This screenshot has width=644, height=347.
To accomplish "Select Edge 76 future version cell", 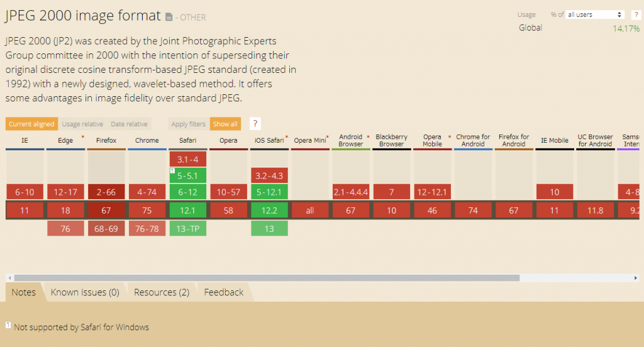I will click(65, 229).
